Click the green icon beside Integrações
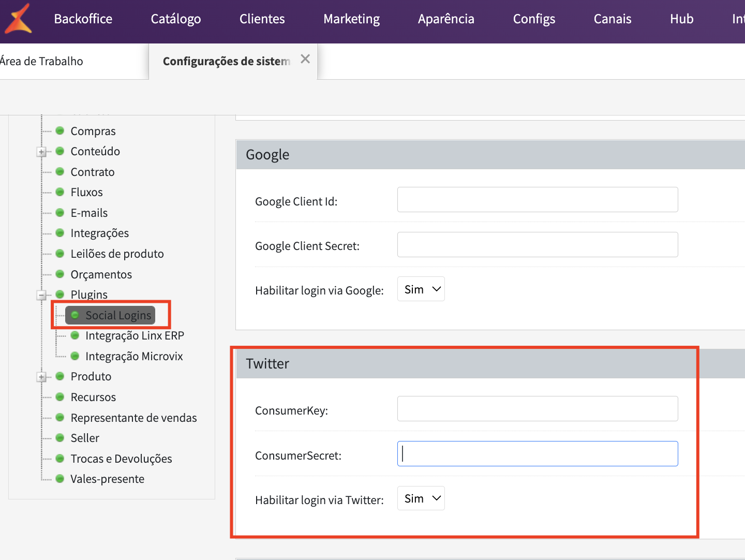This screenshot has height=560, width=745. click(x=60, y=232)
